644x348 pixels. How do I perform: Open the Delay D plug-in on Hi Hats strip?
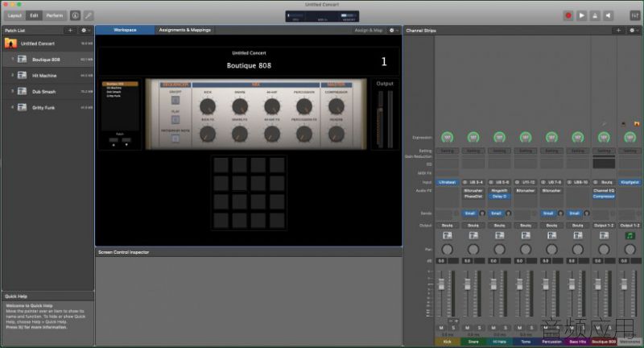499,197
